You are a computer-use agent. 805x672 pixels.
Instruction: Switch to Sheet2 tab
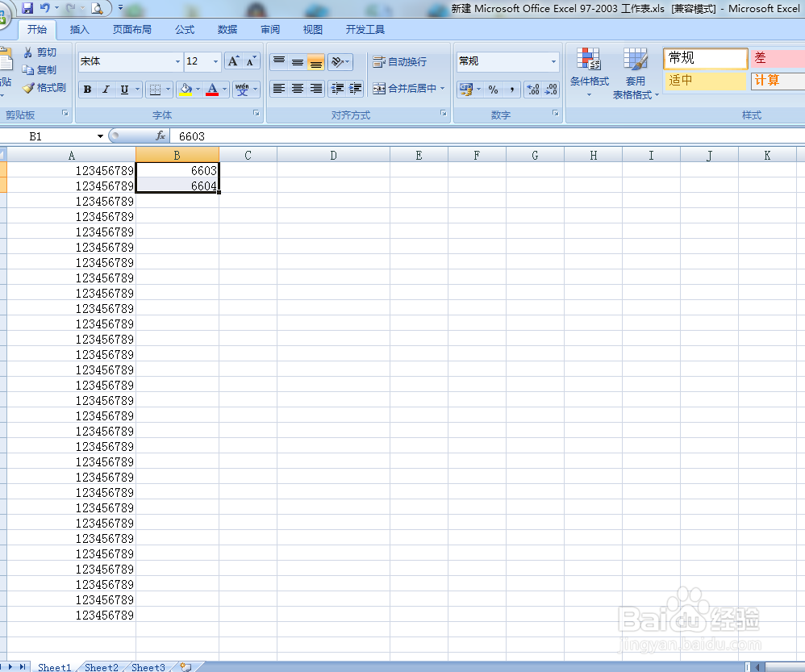pyautogui.click(x=101, y=667)
